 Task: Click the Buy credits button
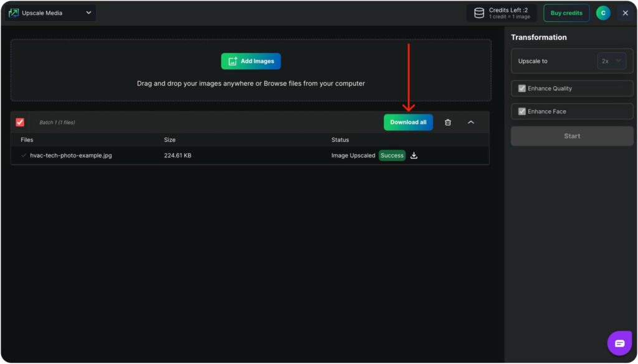(x=566, y=13)
